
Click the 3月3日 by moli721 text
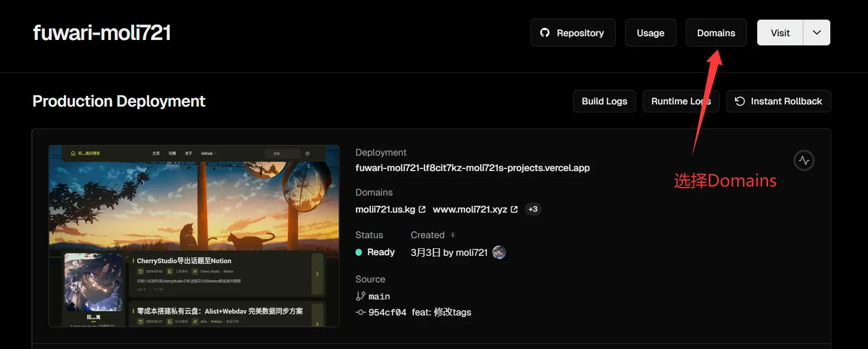coord(449,253)
